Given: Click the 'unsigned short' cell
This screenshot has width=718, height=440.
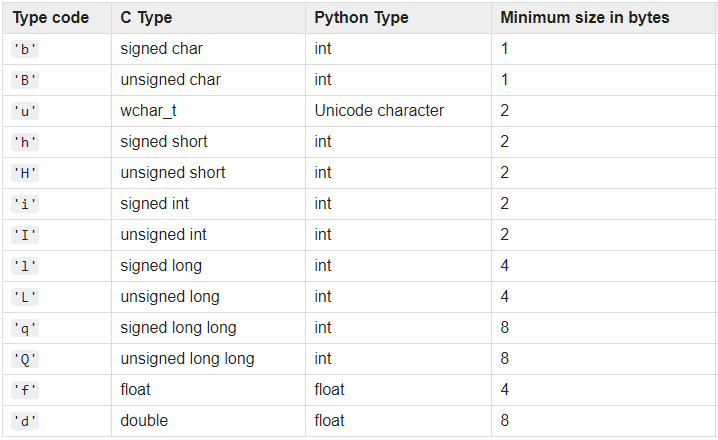Looking at the screenshot, I should click(x=173, y=173).
